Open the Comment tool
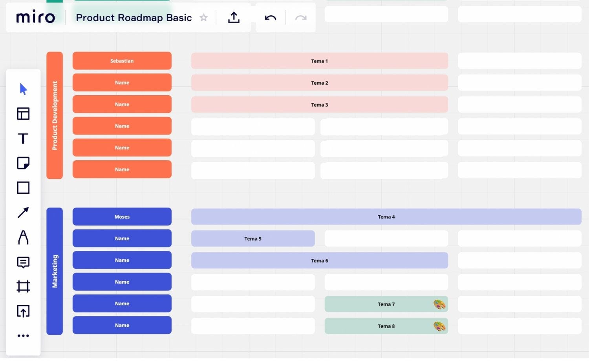The image size is (589, 364). pyautogui.click(x=23, y=262)
